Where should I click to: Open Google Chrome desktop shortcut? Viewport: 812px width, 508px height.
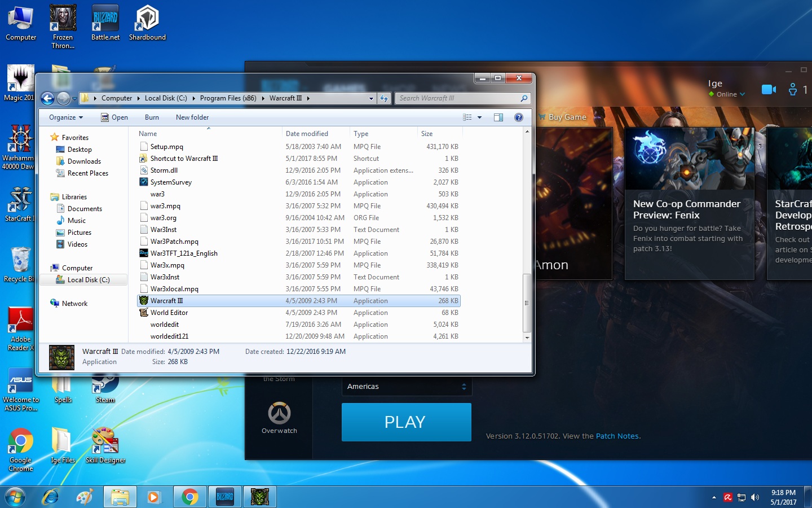coord(21,450)
